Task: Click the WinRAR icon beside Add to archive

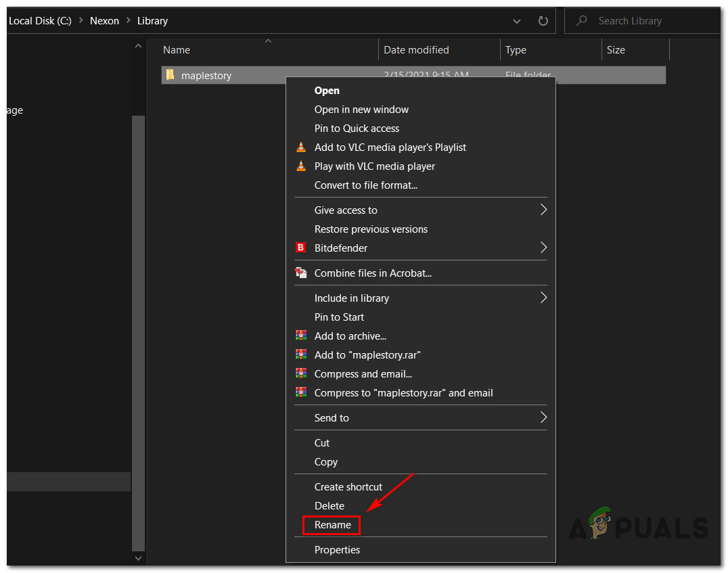Action: tap(301, 336)
